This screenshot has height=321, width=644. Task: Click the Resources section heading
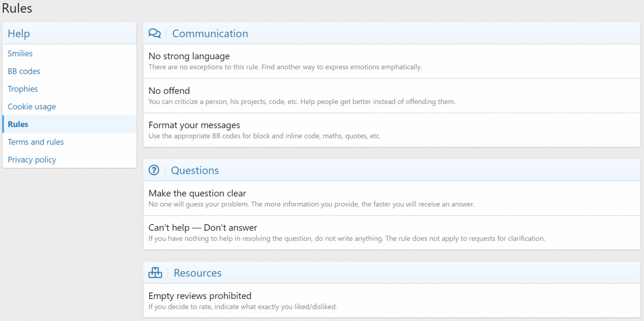pos(197,273)
